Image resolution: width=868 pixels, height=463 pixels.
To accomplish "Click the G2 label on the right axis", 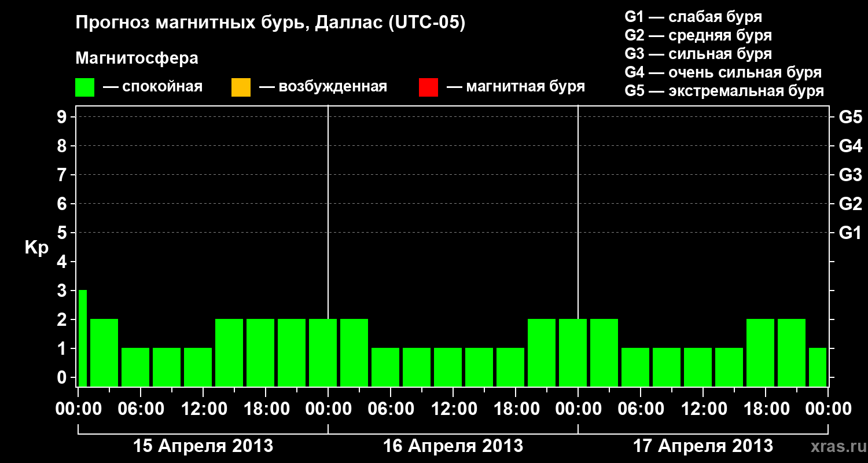I will click(x=851, y=204).
